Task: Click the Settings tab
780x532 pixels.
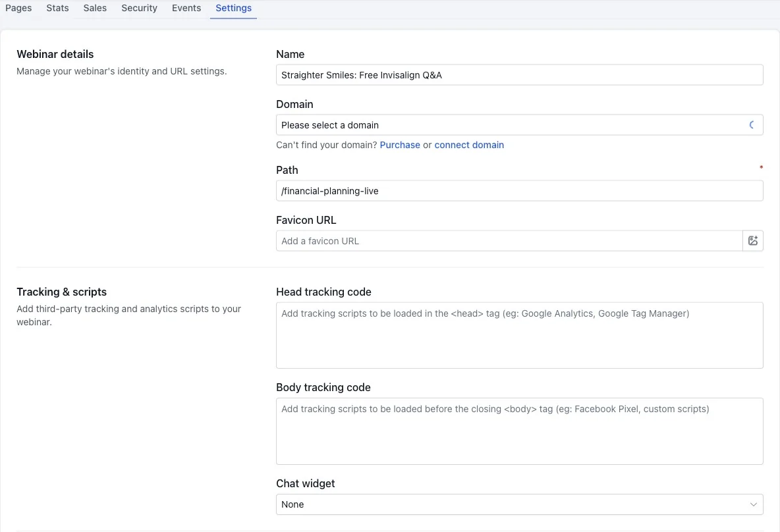Action: tap(233, 8)
